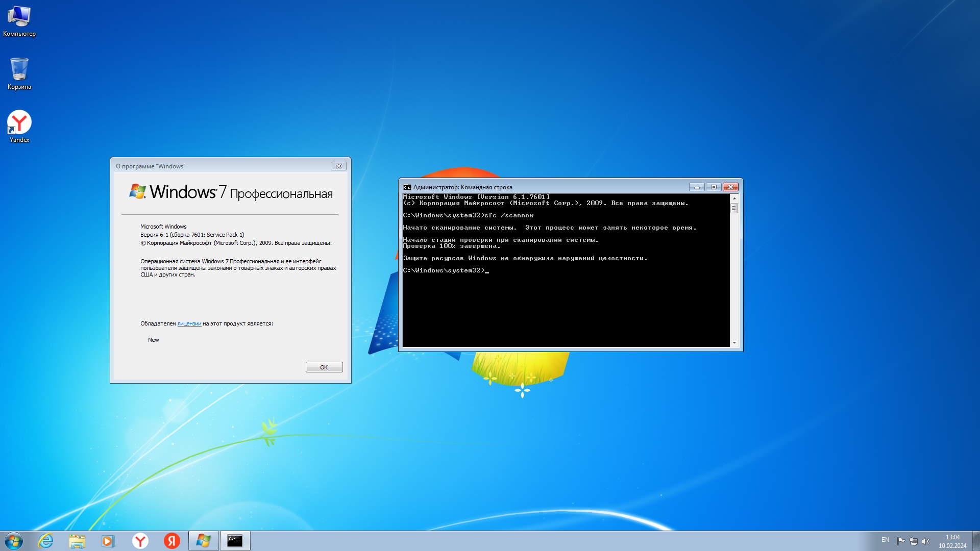Switch to the About Windows taskbar button
This screenshot has height=551, width=980.
(203, 541)
